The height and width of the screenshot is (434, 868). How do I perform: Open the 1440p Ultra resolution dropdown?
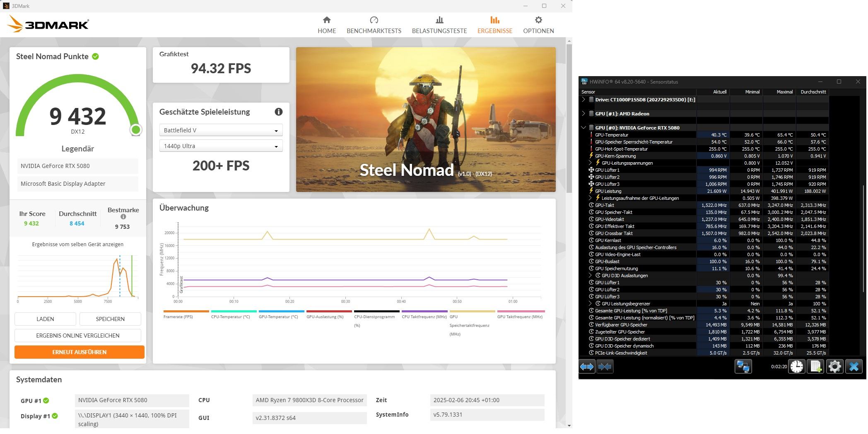[221, 146]
